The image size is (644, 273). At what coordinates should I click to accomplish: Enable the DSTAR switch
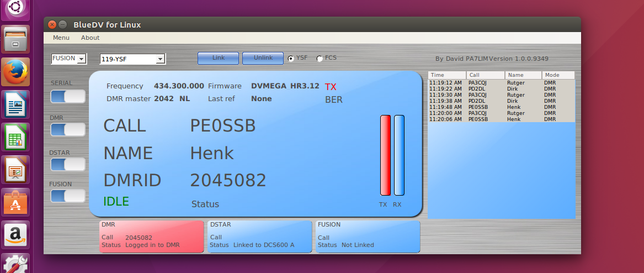tap(68, 164)
